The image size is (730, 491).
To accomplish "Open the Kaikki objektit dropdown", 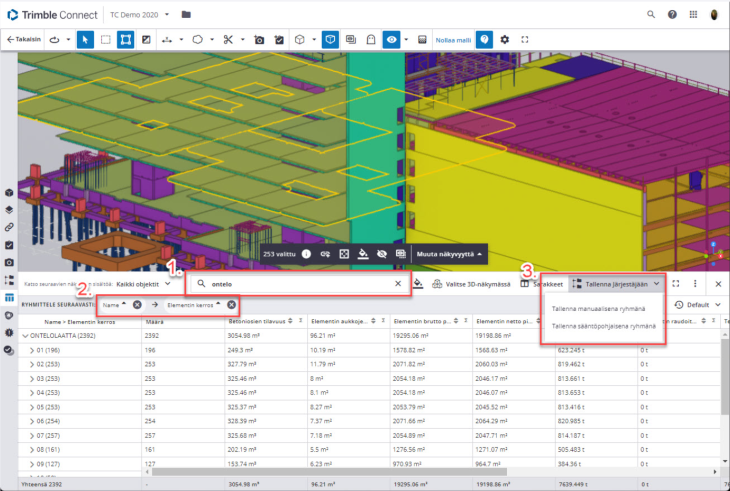I will coord(140,285).
